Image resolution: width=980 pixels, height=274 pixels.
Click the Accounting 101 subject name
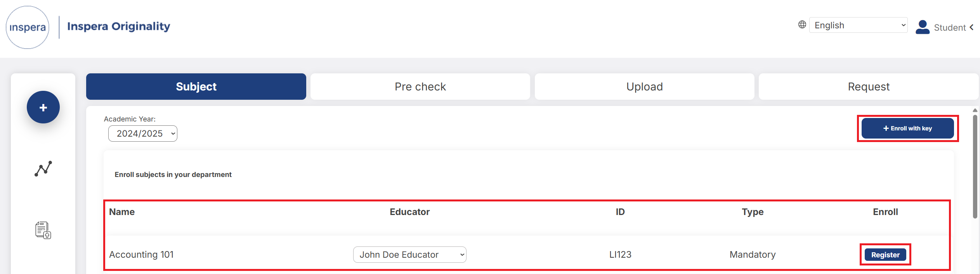[x=141, y=255]
